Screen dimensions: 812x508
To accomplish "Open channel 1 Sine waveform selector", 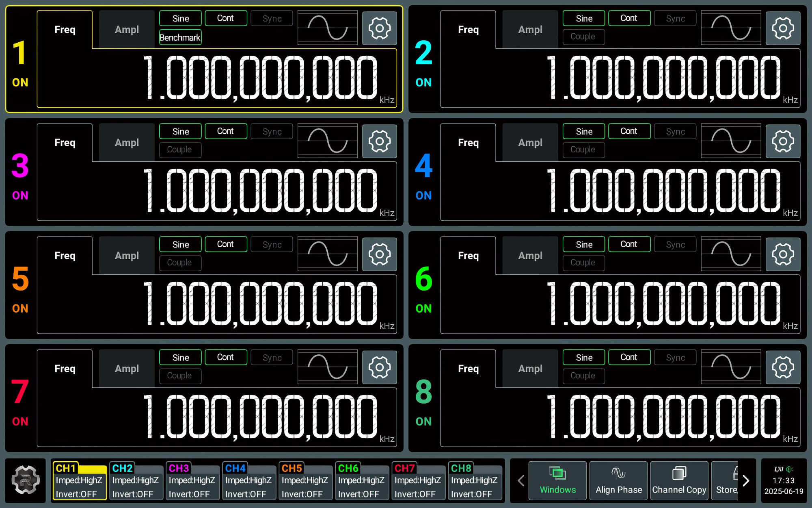I will pos(180,18).
